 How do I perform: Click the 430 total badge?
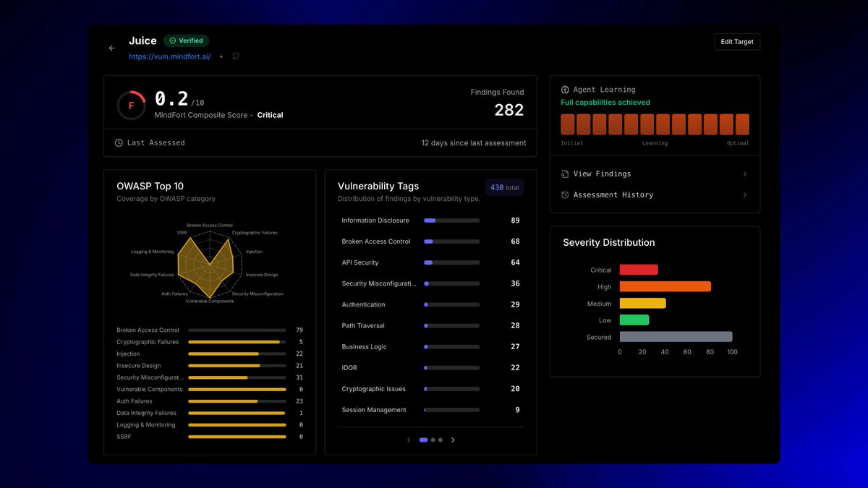pyautogui.click(x=504, y=187)
